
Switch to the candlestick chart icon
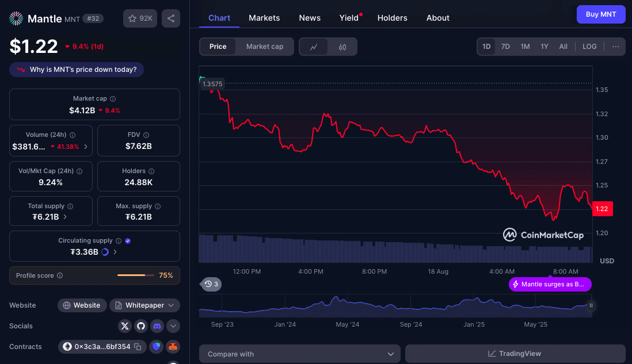click(342, 47)
